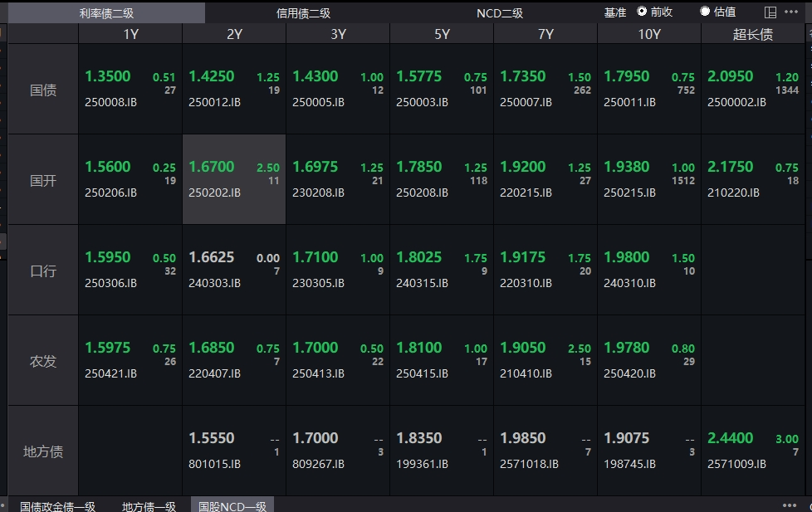Viewport: 812px width, 512px height.
Task: Open 地方债一级 bottom tab
Action: (x=149, y=506)
